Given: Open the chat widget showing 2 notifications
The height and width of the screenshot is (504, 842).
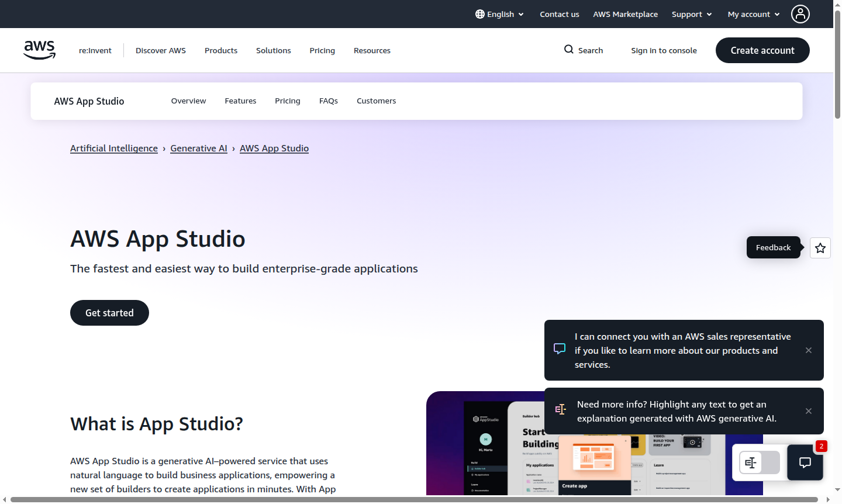Looking at the screenshot, I should (805, 462).
